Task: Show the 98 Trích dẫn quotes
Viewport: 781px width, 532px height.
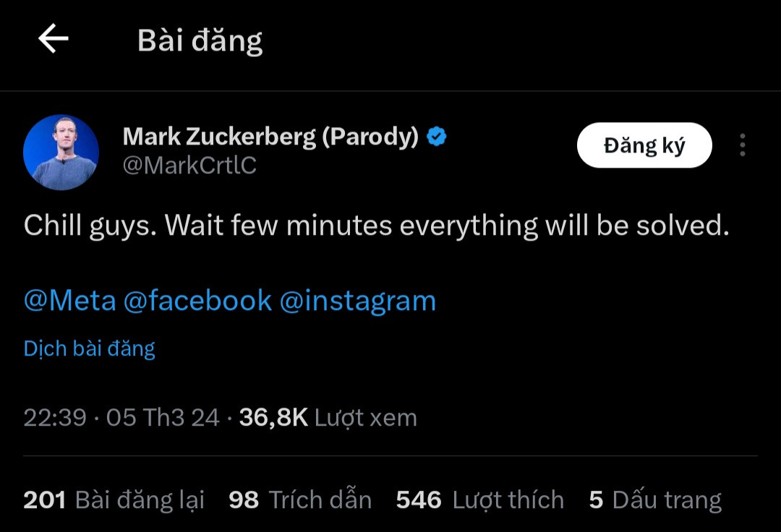Action: click(x=299, y=500)
